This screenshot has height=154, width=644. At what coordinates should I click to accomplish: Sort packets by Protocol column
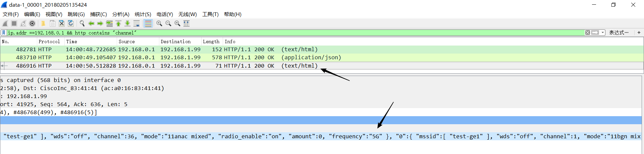[51, 42]
